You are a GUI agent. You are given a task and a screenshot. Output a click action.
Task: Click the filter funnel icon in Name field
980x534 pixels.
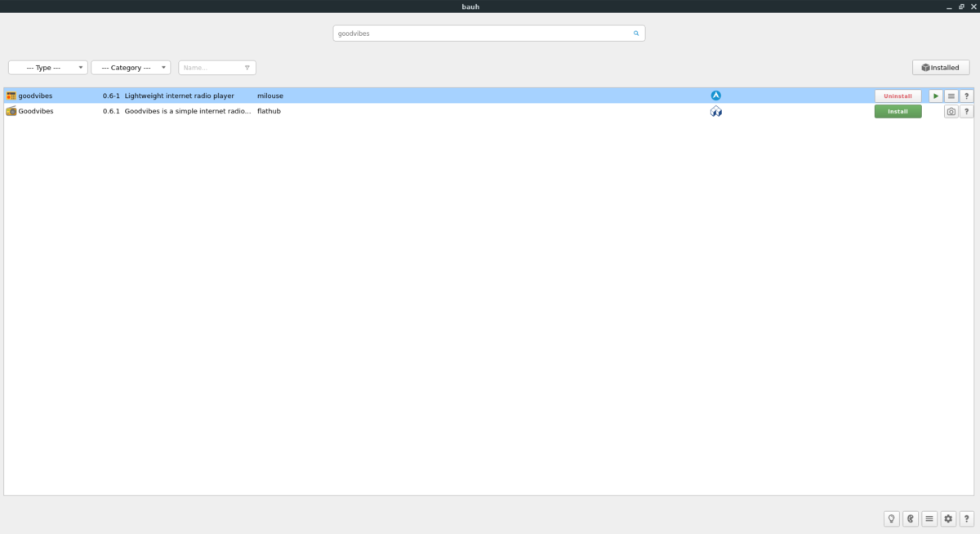[x=247, y=68]
